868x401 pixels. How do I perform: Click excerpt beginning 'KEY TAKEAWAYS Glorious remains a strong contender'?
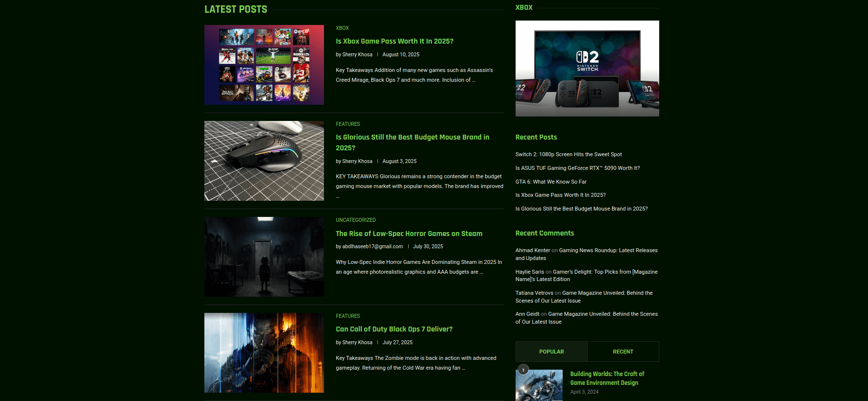tap(420, 186)
